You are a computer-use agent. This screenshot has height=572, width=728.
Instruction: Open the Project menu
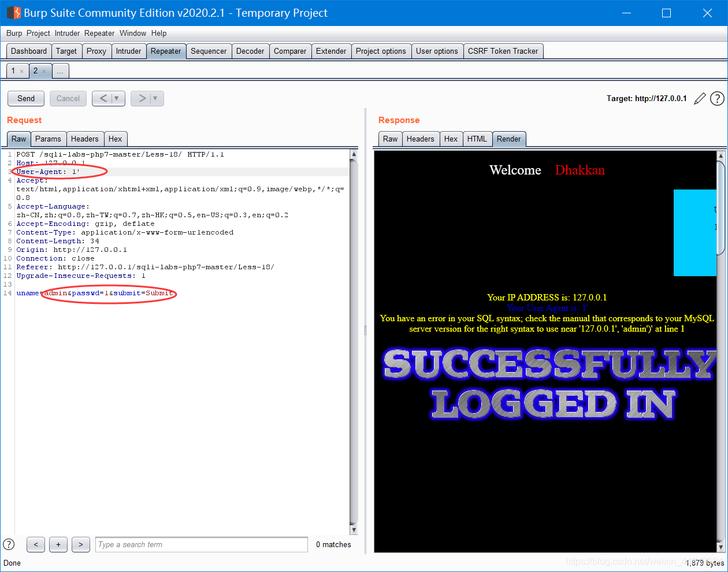38,33
